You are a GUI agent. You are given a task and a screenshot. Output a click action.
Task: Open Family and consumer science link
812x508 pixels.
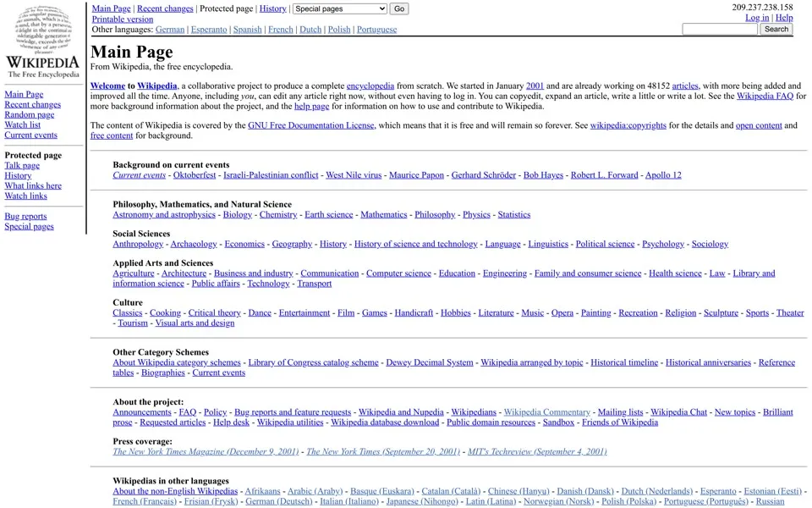(x=588, y=273)
